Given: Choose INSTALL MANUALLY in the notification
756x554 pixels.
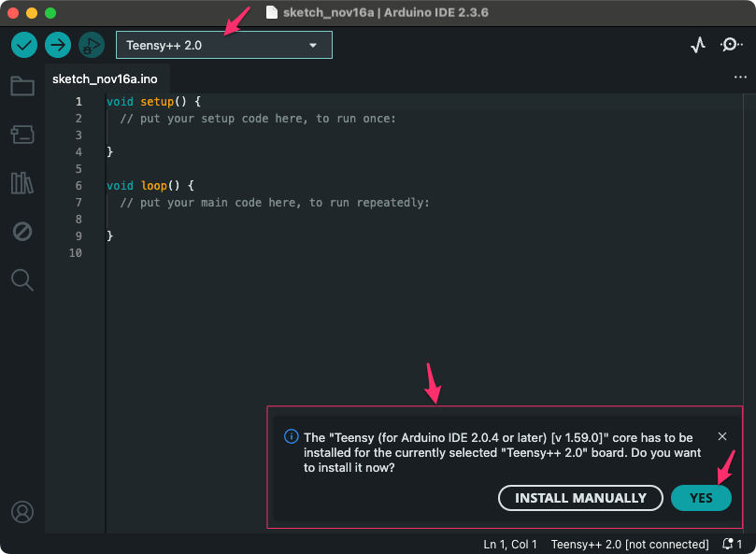Looking at the screenshot, I should pyautogui.click(x=580, y=498).
